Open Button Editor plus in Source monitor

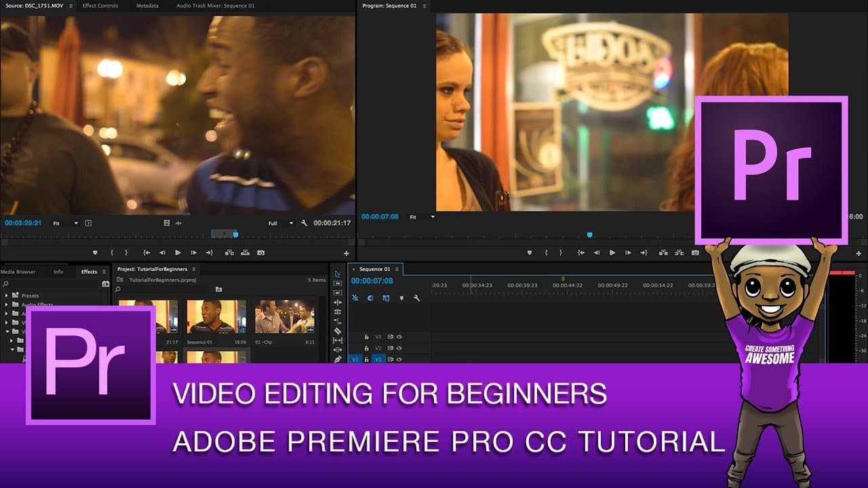(347, 253)
